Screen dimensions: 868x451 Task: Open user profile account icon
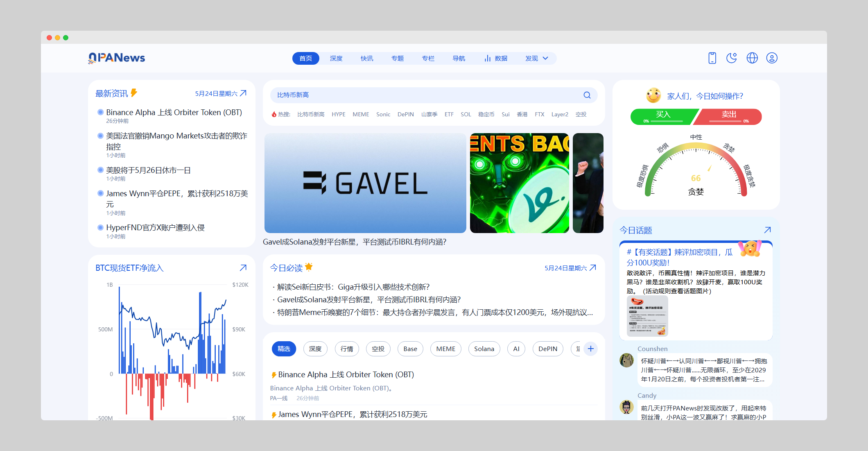pos(772,58)
